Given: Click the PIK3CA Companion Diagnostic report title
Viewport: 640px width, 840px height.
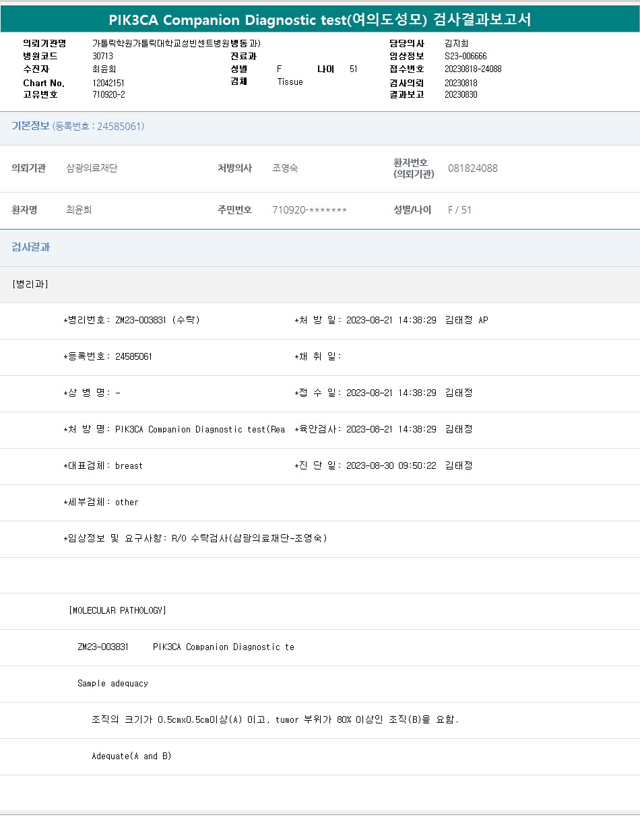Looking at the screenshot, I should click(x=320, y=20).
